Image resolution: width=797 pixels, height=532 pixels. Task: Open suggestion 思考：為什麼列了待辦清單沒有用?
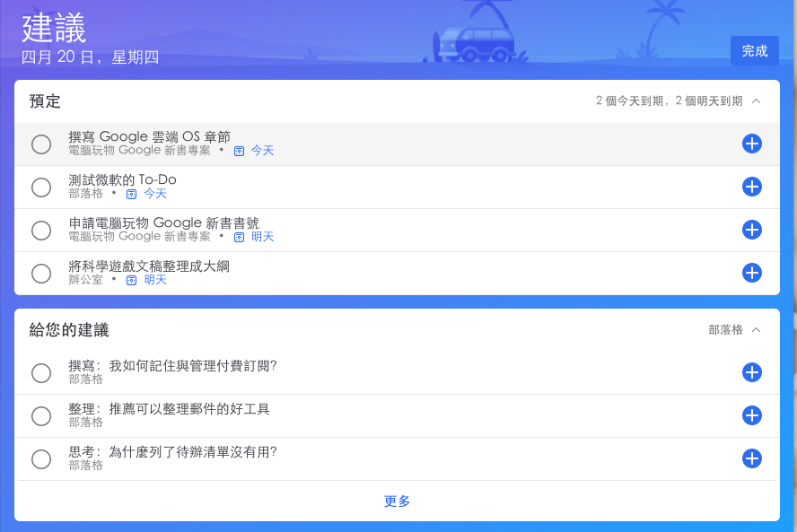pos(172,452)
